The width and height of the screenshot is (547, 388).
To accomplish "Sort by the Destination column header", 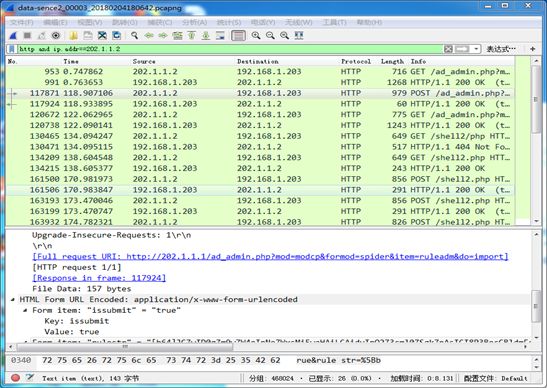I will tap(258, 61).
